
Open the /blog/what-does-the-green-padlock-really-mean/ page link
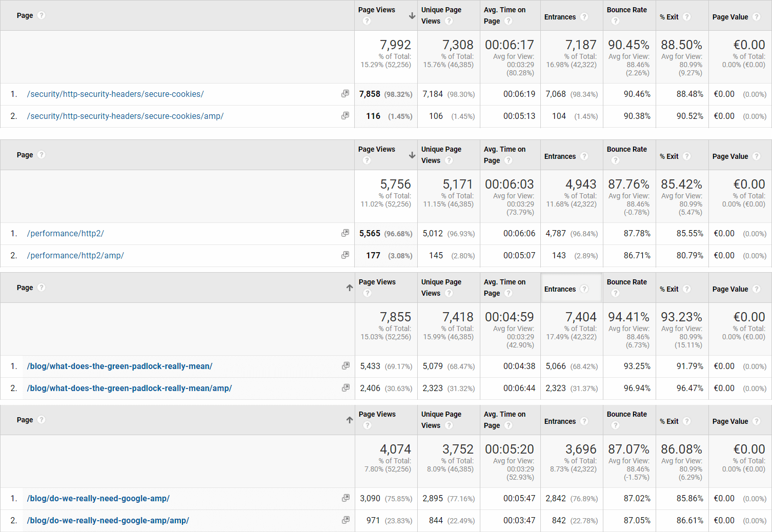119,366
